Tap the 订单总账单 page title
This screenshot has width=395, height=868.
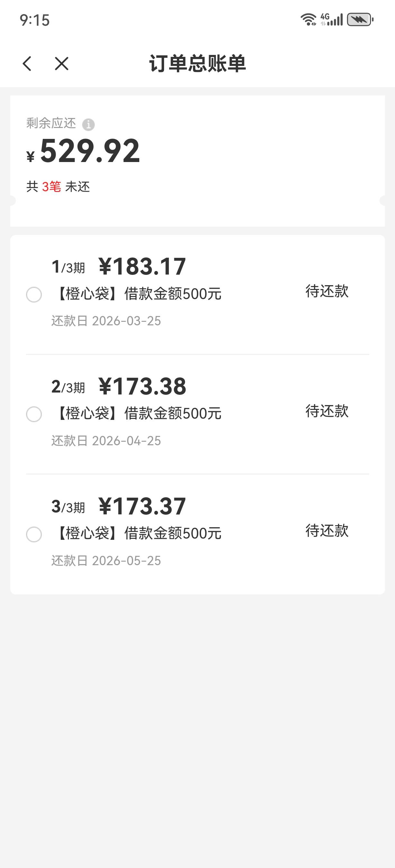[x=197, y=63]
